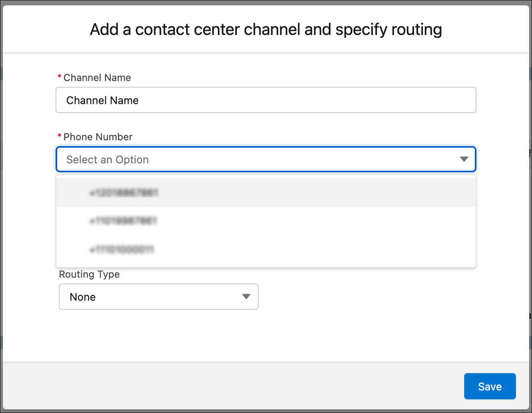The height and width of the screenshot is (413, 532).
Task: Pick the phone number option starting +1110
Action: pos(266,249)
